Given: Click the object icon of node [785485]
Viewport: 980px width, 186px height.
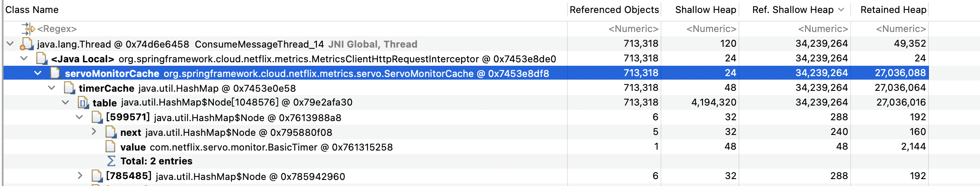Looking at the screenshot, I should pos(97,176).
